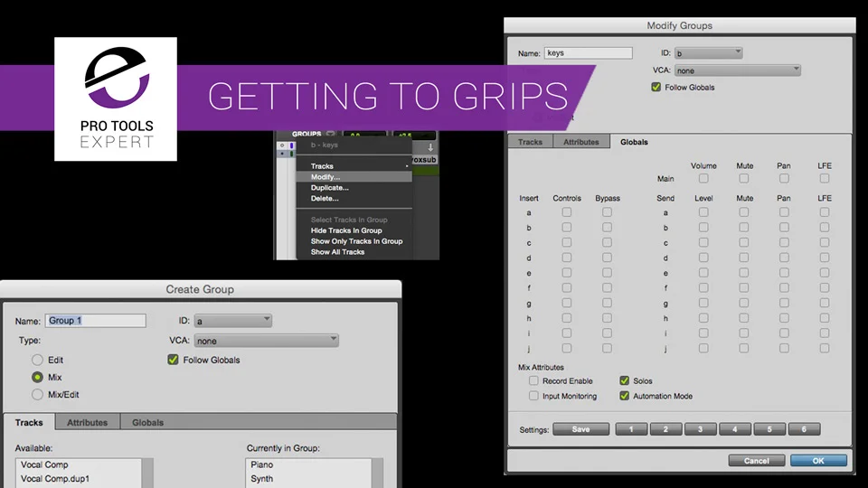Enable Insert a Controls checkbox
This screenshot has height=488, width=868.
[x=566, y=211]
